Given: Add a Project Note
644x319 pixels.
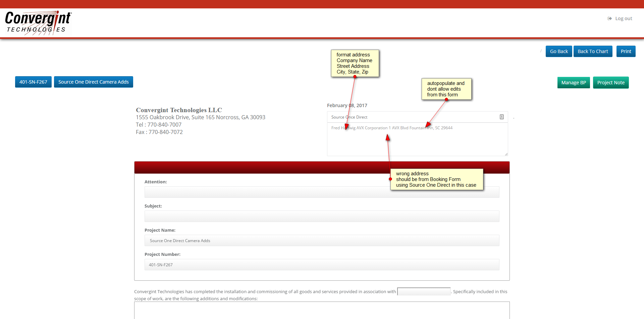Looking at the screenshot, I should click(611, 83).
